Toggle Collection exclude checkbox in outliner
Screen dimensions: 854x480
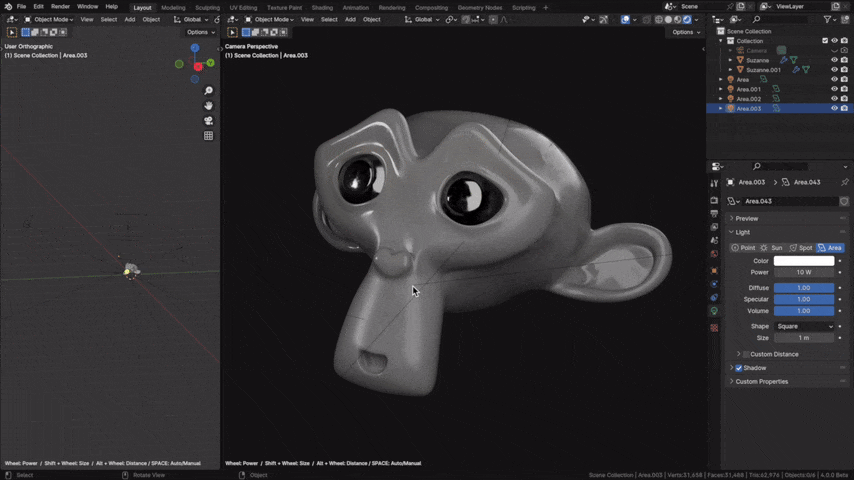pyautogui.click(x=825, y=41)
